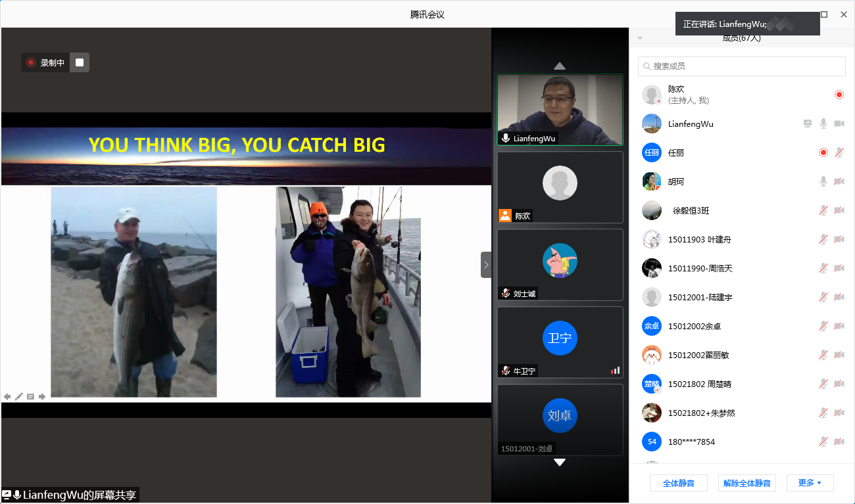
Task: Toggle camera for 徐毅恒3班
Action: pos(839,210)
